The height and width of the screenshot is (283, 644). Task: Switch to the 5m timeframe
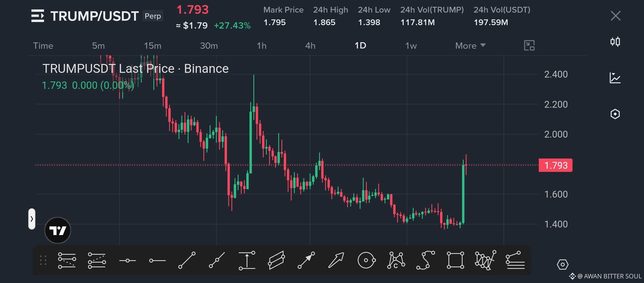[98, 46]
